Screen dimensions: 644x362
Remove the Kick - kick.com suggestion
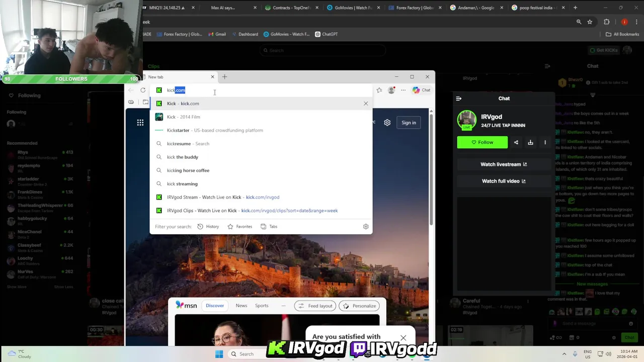point(366,104)
